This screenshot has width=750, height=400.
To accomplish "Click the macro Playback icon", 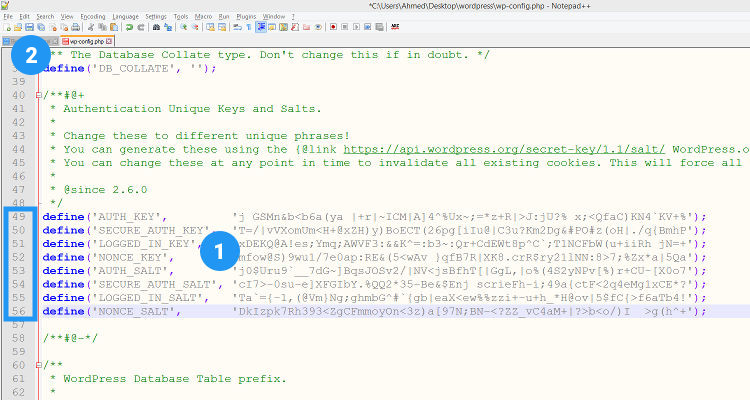I will [x=356, y=27].
